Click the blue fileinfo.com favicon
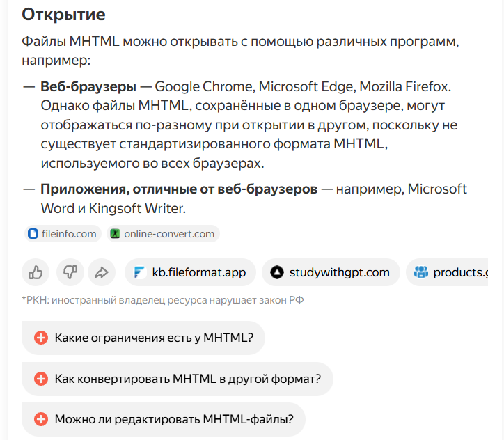The image size is (504, 440). 32,234
